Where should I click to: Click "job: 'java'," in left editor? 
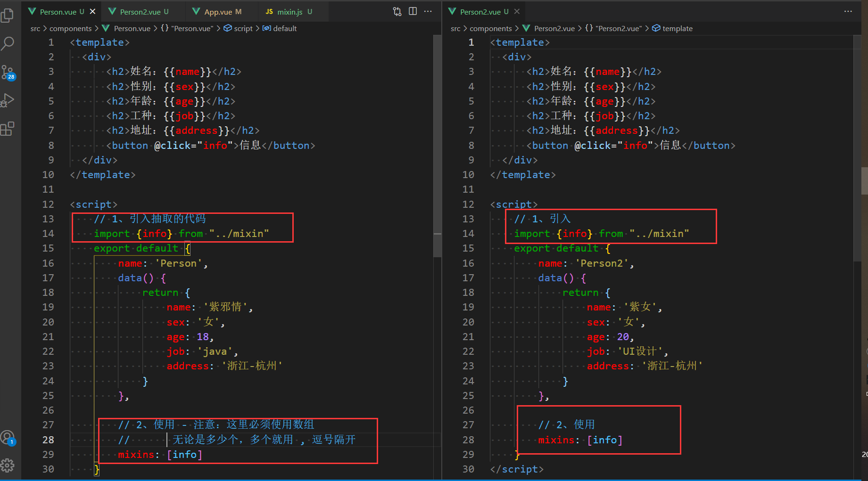pyautogui.click(x=202, y=351)
